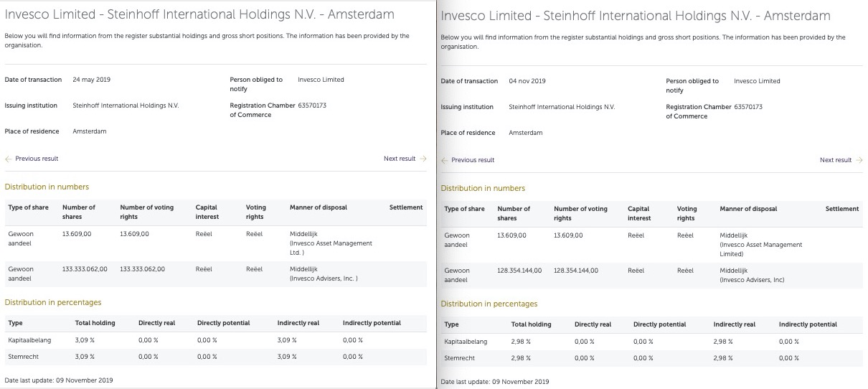
Task: Click "Settlement" column header on 04 nov page
Action: coord(841,209)
